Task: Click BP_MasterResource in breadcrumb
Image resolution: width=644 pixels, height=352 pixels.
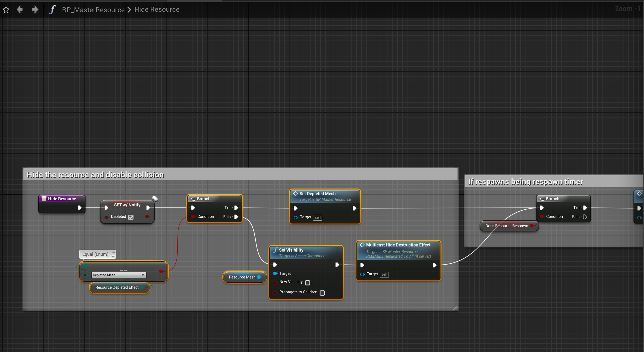Action: [x=93, y=10]
